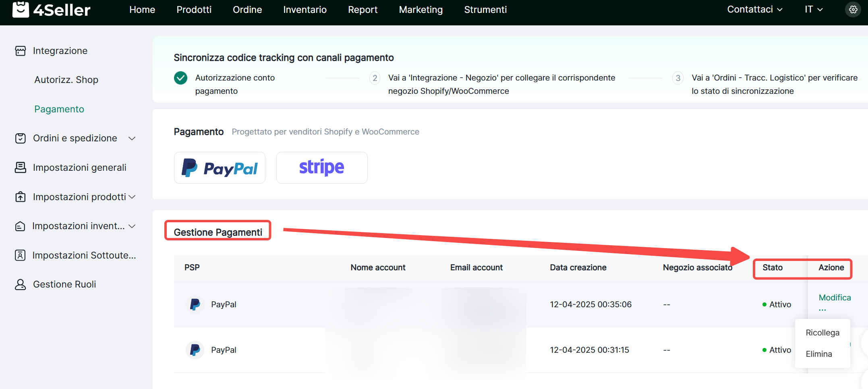The height and width of the screenshot is (389, 868).
Task: Click the green checkmark step icon
Action: (x=180, y=78)
